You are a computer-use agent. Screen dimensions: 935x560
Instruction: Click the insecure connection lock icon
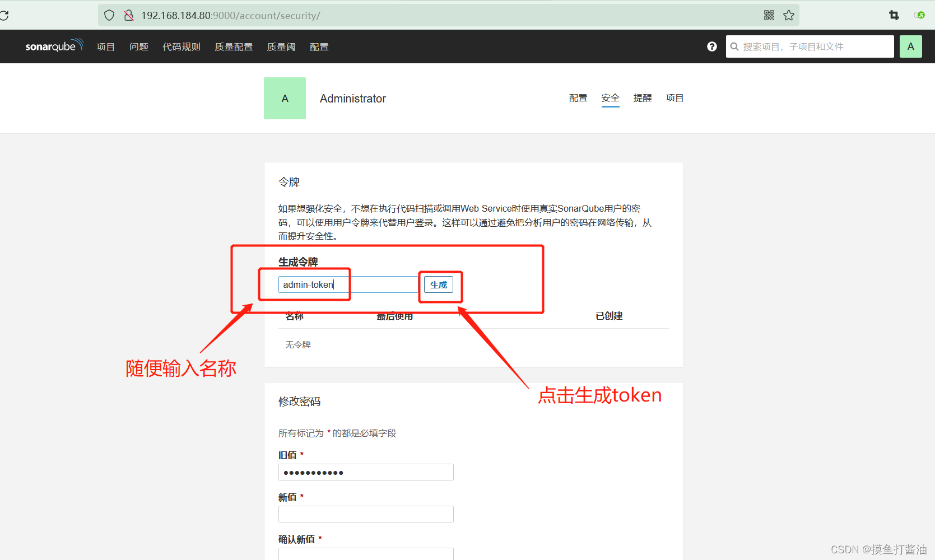pyautogui.click(x=129, y=15)
